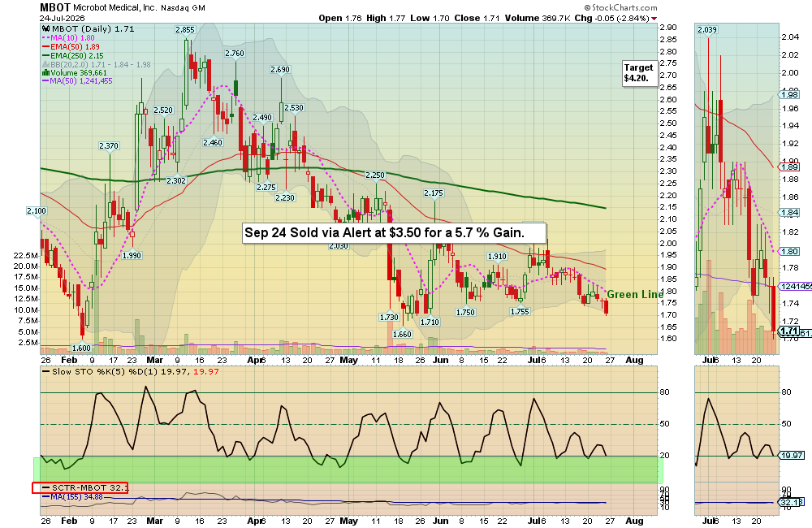The image size is (812, 528).
Task: Click the 24-Jul-2026 date label
Action: click(63, 18)
